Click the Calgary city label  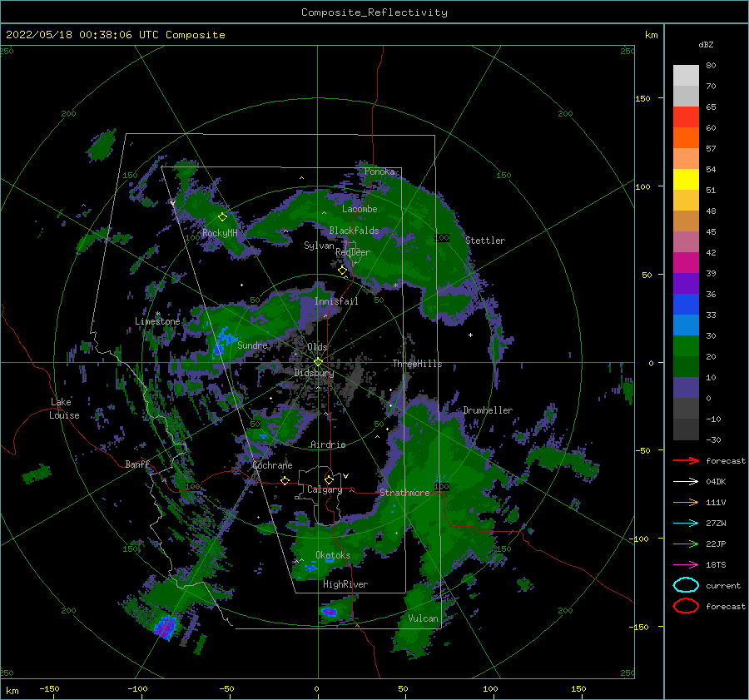325,489
